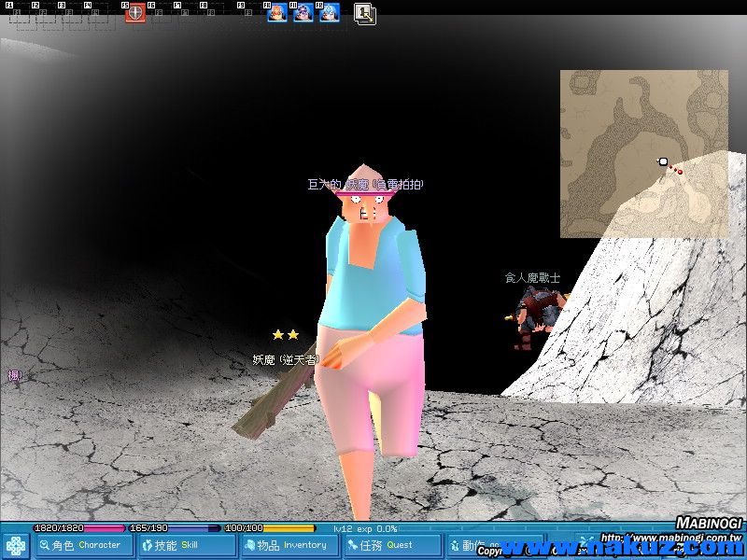Click the empty F8 hotkey slot
The height and width of the screenshot is (560, 747).
pyautogui.click(x=214, y=14)
